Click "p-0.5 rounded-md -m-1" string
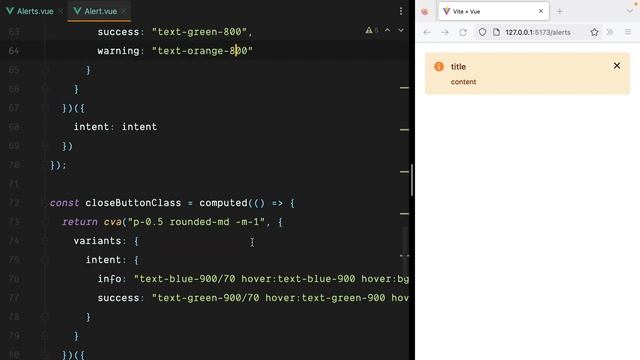640x360 pixels. point(196,222)
